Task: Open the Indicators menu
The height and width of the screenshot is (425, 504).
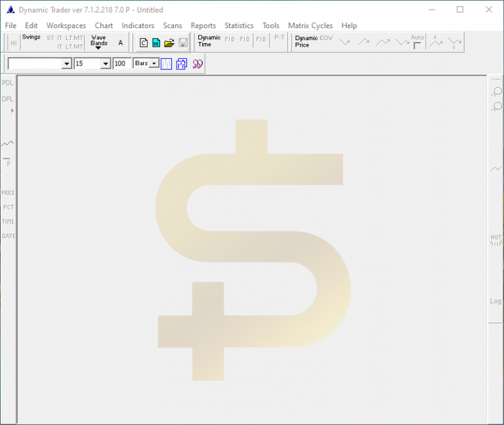Action: [x=138, y=26]
